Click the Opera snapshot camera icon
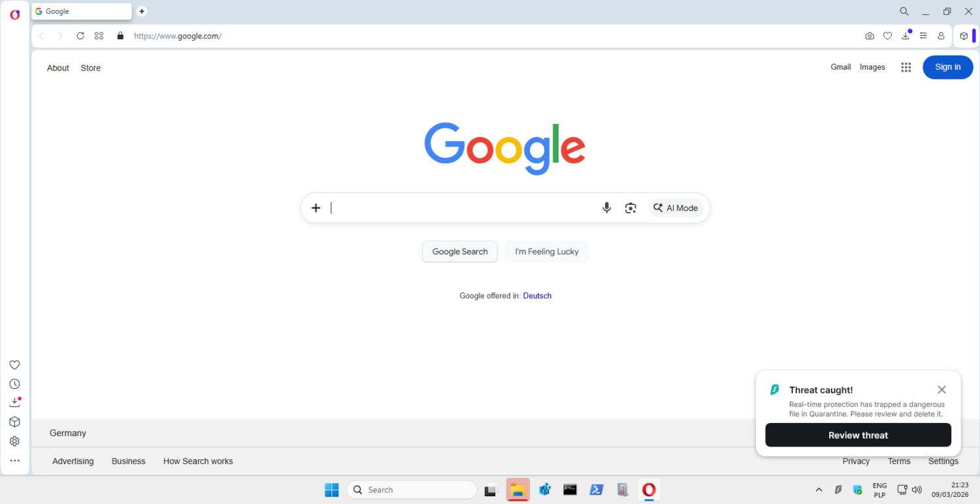The image size is (980, 504). point(869,36)
